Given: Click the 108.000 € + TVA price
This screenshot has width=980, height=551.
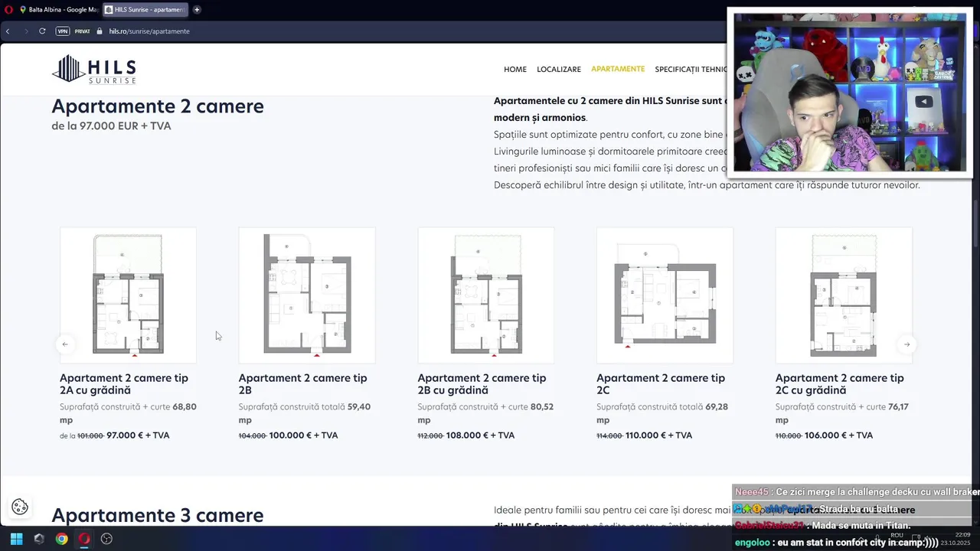Looking at the screenshot, I should (x=480, y=435).
